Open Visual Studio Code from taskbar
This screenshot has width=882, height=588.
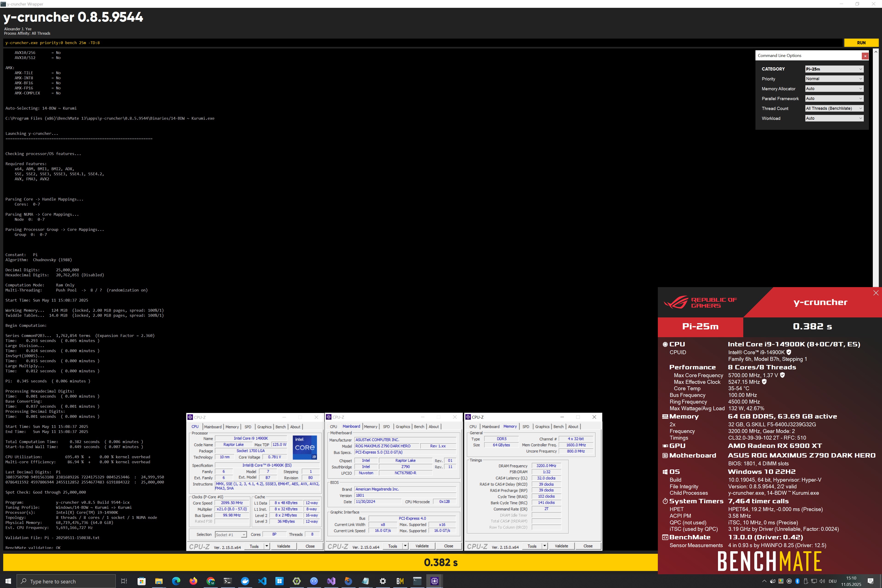tap(262, 581)
